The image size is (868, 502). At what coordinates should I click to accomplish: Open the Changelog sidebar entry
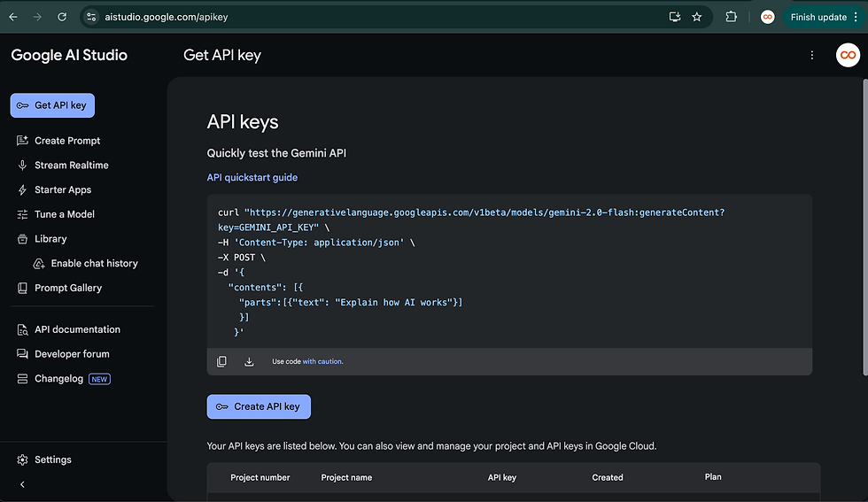pos(58,379)
